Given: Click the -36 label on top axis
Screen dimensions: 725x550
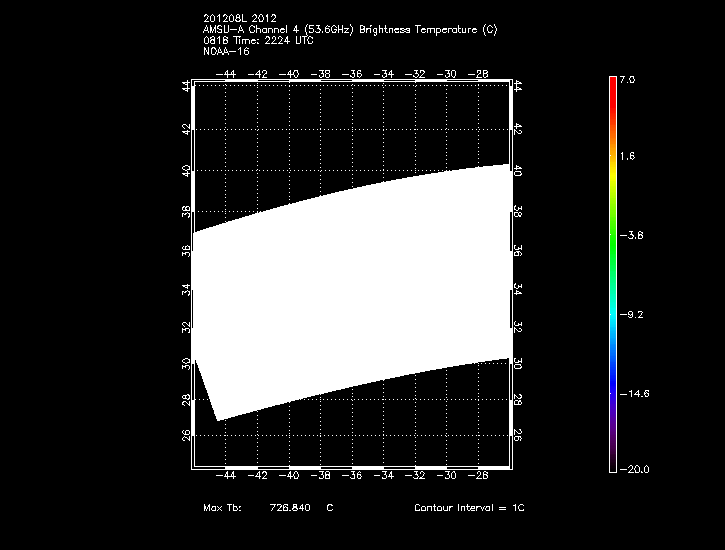Looking at the screenshot, I should [353, 74].
